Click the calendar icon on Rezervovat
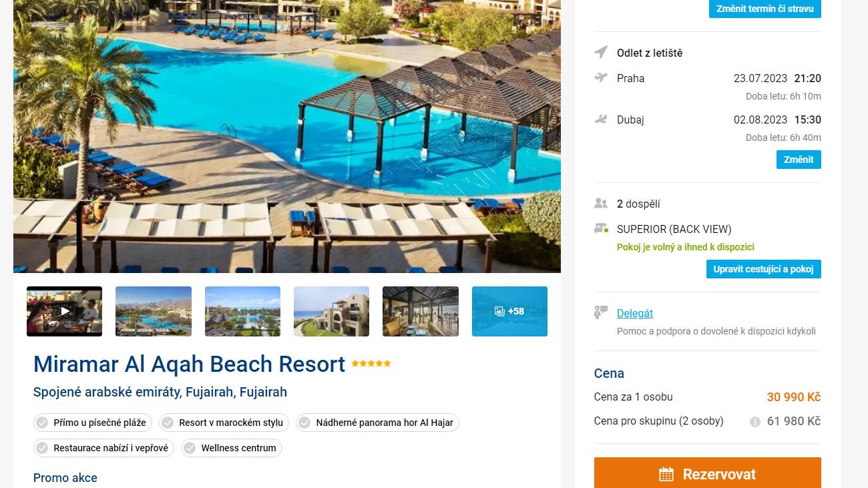 (666, 475)
